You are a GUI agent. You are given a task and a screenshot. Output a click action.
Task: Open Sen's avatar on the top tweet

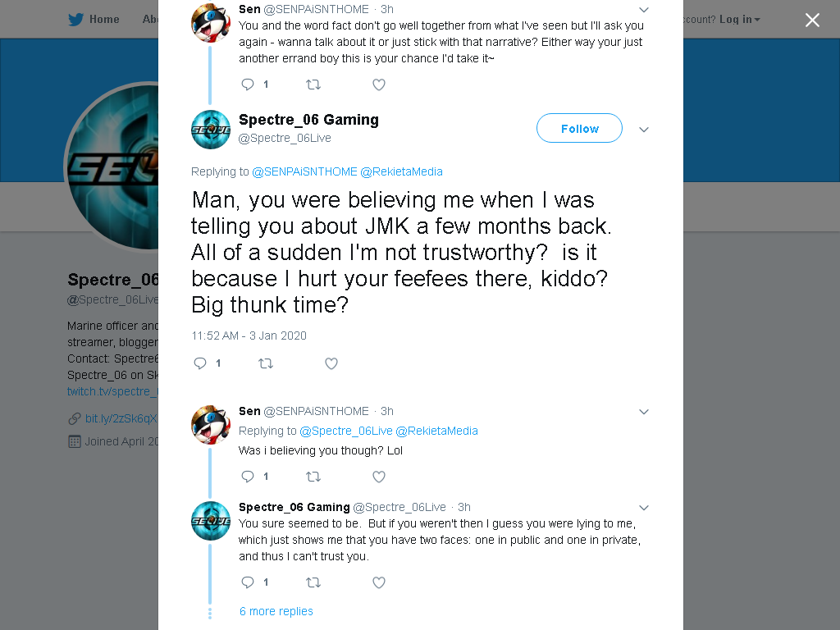pyautogui.click(x=211, y=22)
